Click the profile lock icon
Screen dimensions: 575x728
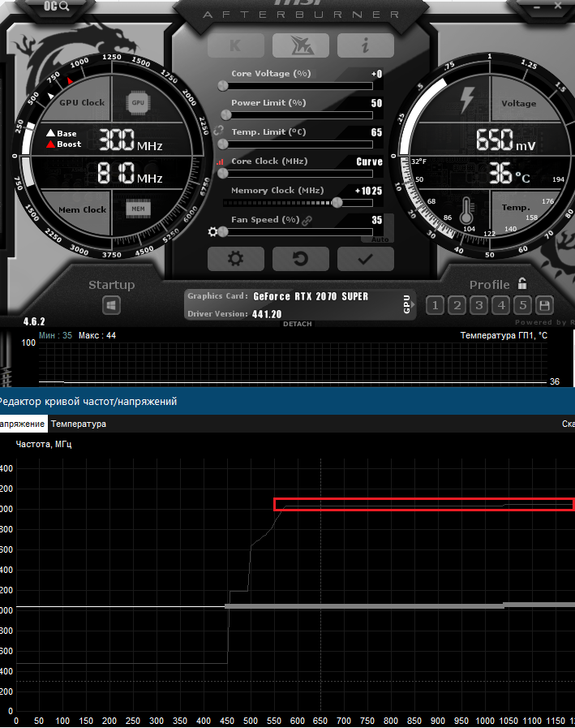(522, 283)
